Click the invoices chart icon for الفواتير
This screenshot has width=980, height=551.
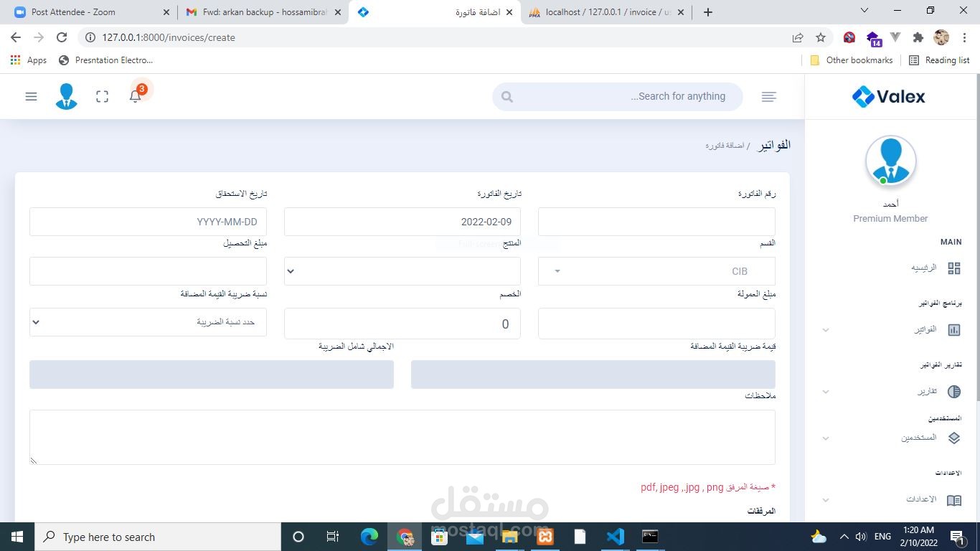coord(954,330)
